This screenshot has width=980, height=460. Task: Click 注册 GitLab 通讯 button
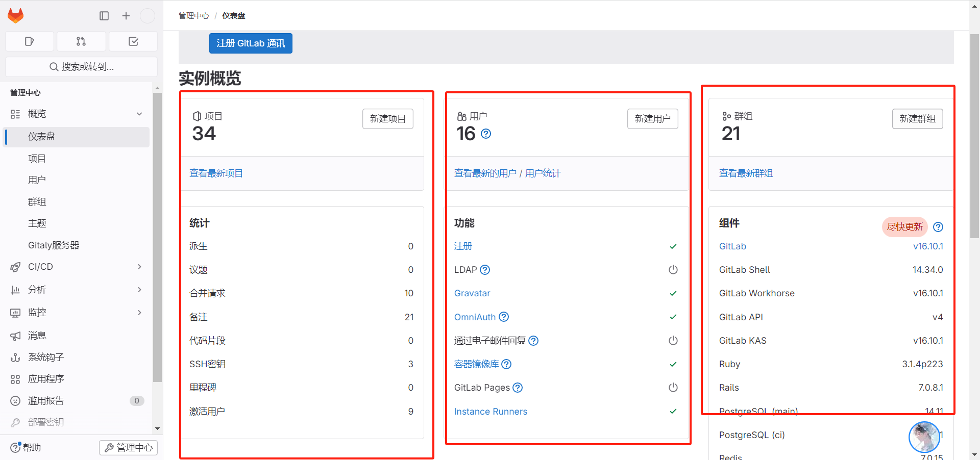(x=251, y=43)
